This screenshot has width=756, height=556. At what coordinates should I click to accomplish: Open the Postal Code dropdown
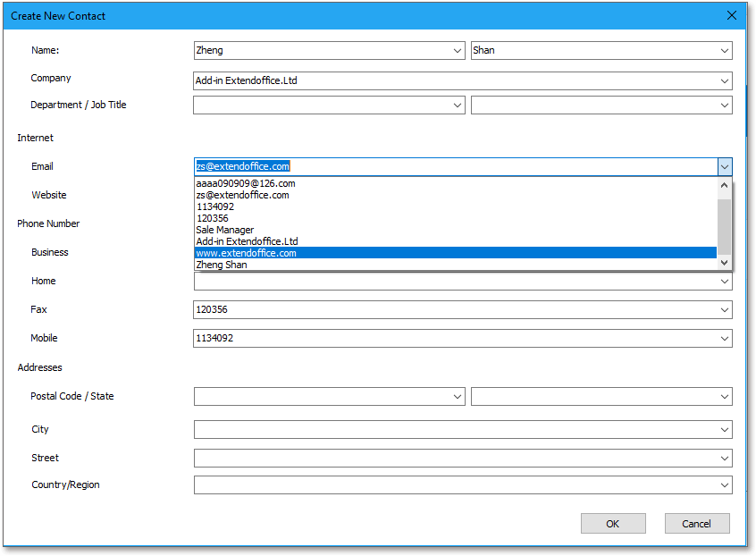click(457, 396)
